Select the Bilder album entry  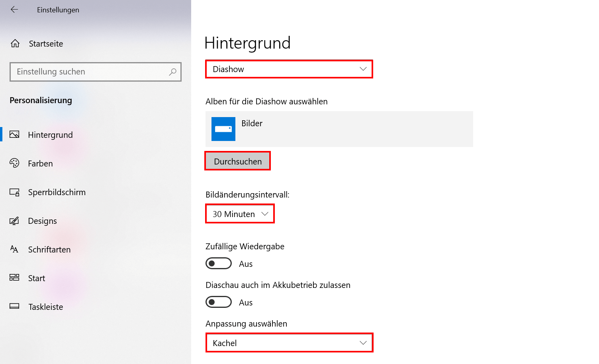click(x=339, y=129)
